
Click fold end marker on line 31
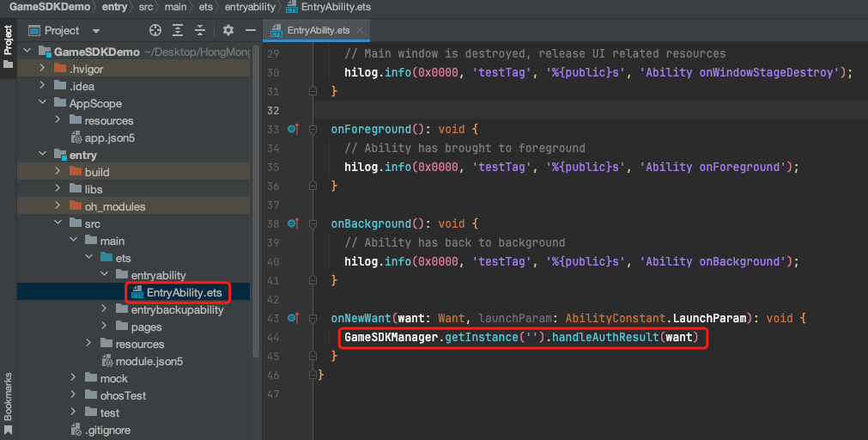pyautogui.click(x=313, y=91)
